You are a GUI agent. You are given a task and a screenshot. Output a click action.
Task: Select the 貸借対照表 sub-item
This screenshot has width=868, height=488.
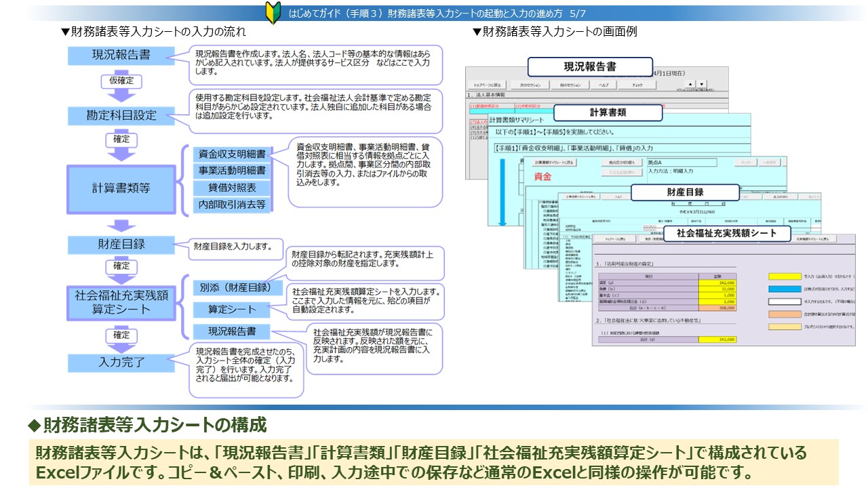pyautogui.click(x=232, y=188)
